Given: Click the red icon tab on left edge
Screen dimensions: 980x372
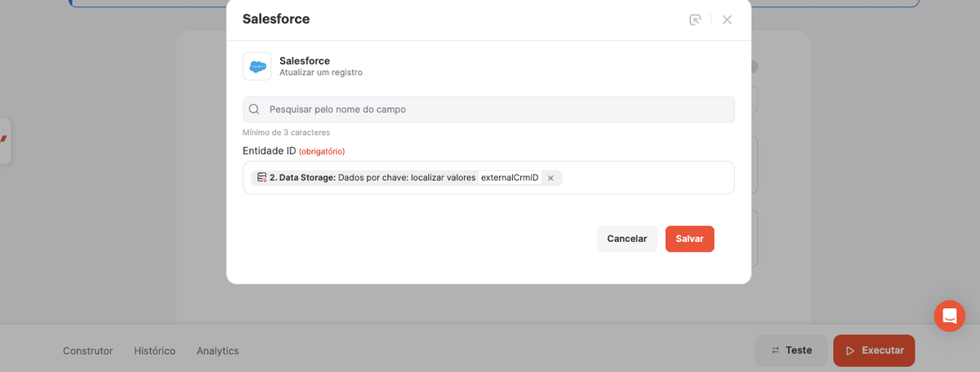Looking at the screenshot, I should coord(4,141).
